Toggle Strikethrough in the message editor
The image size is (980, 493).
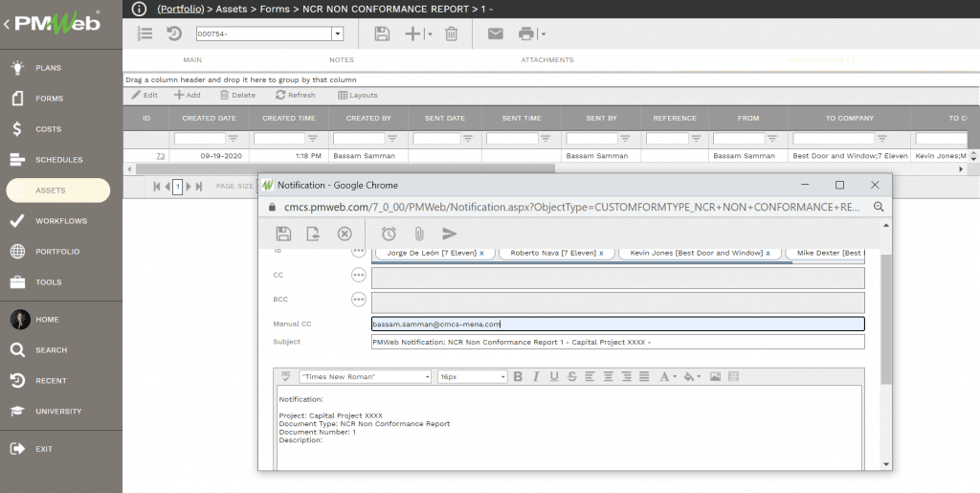pyautogui.click(x=572, y=376)
